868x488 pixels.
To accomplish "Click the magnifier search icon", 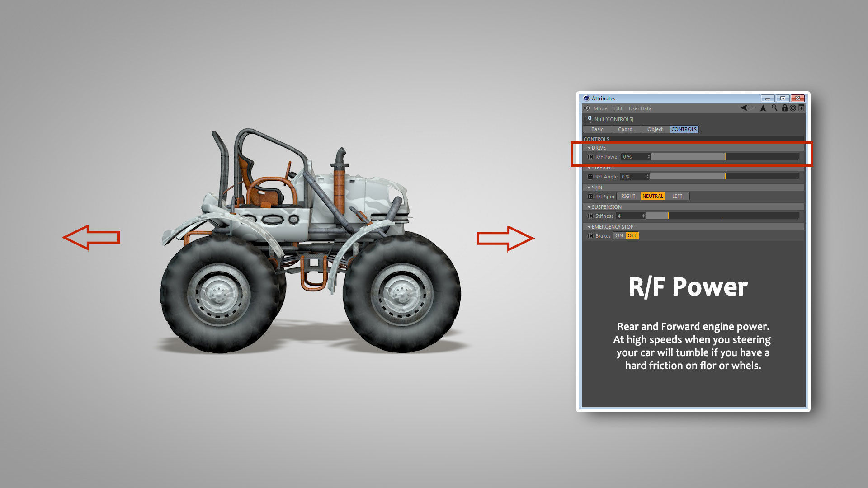I will 774,108.
